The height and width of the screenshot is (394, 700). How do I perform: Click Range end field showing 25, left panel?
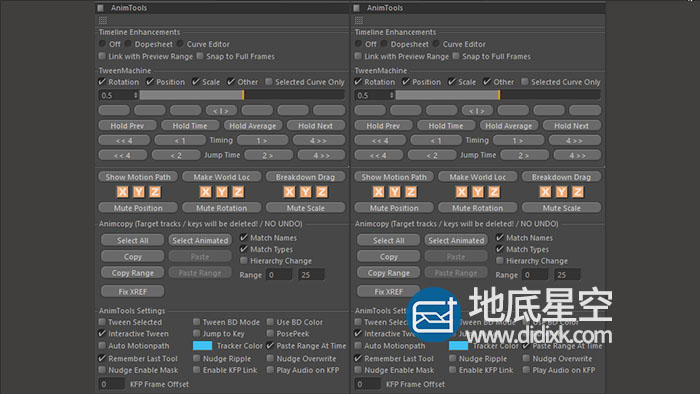311,274
